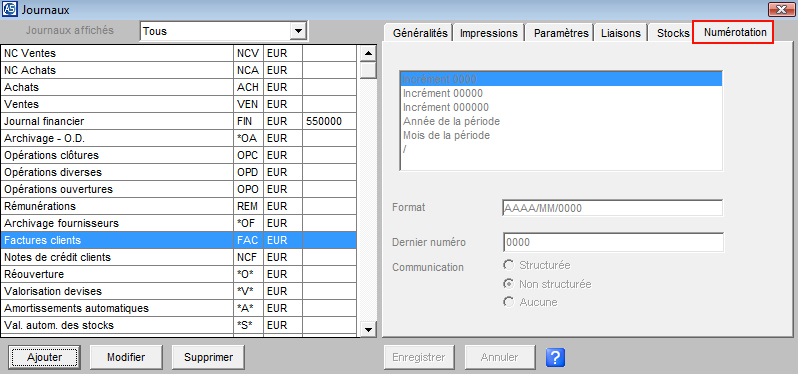Viewport: 798px width, 374px height.
Task: Select the Opérations ouvertures row
Action: click(x=179, y=189)
